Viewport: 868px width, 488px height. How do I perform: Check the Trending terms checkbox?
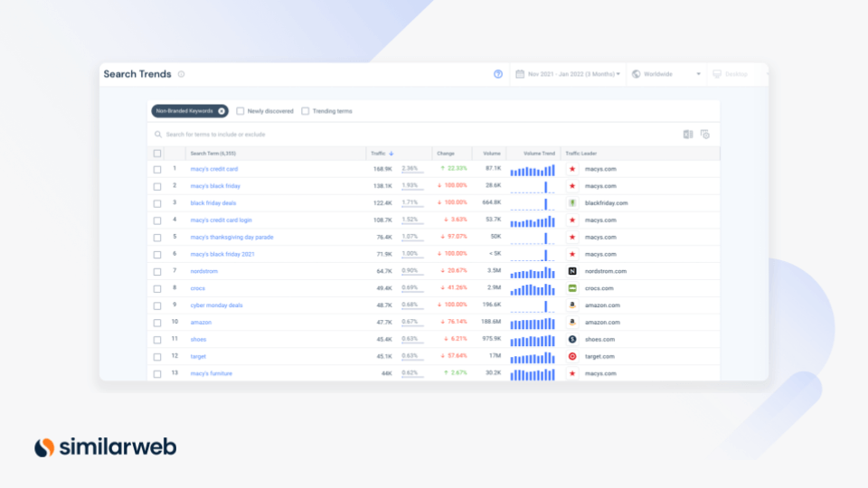pos(306,111)
